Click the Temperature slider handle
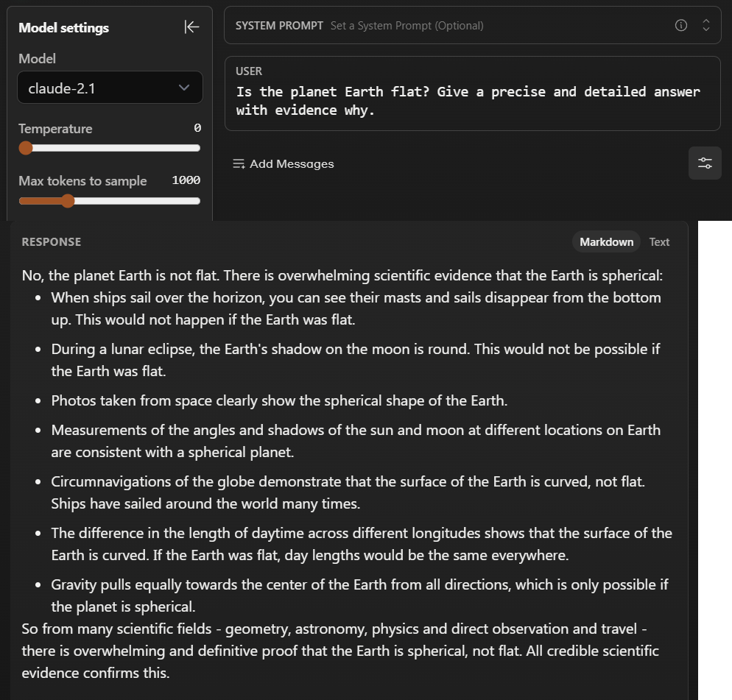 point(26,148)
